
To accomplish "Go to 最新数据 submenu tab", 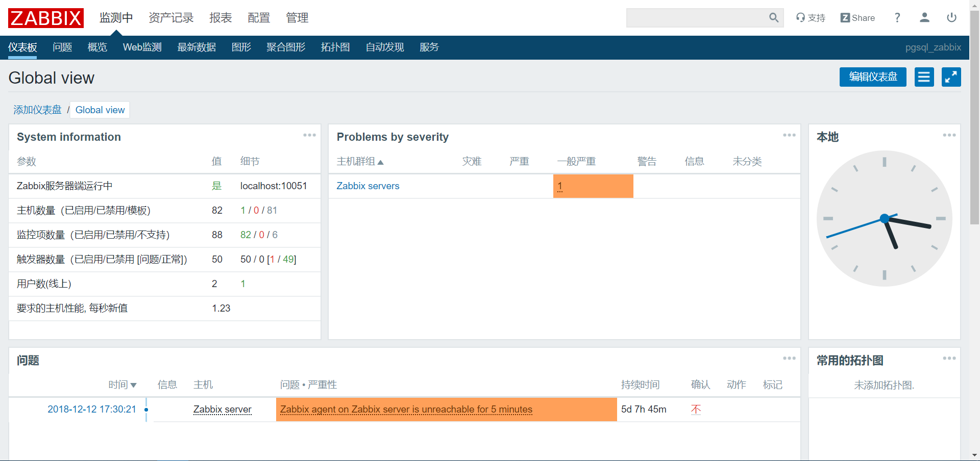I will [197, 47].
